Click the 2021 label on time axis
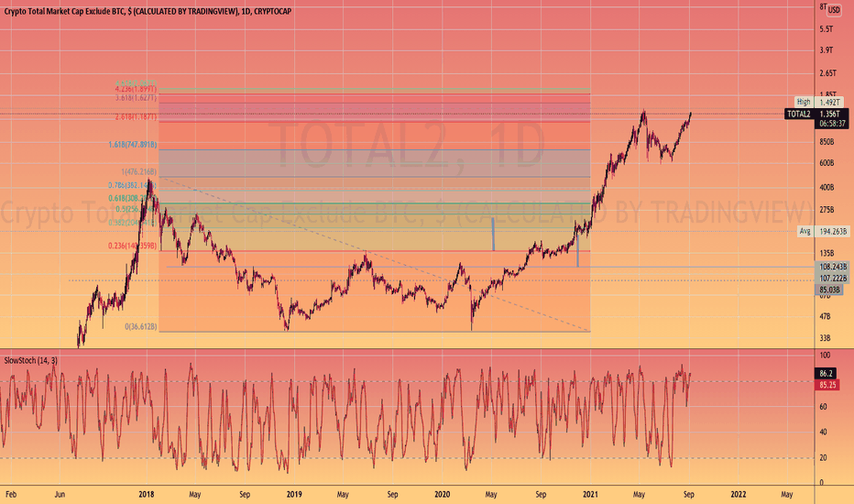This screenshot has height=504, width=854. pos(590,495)
